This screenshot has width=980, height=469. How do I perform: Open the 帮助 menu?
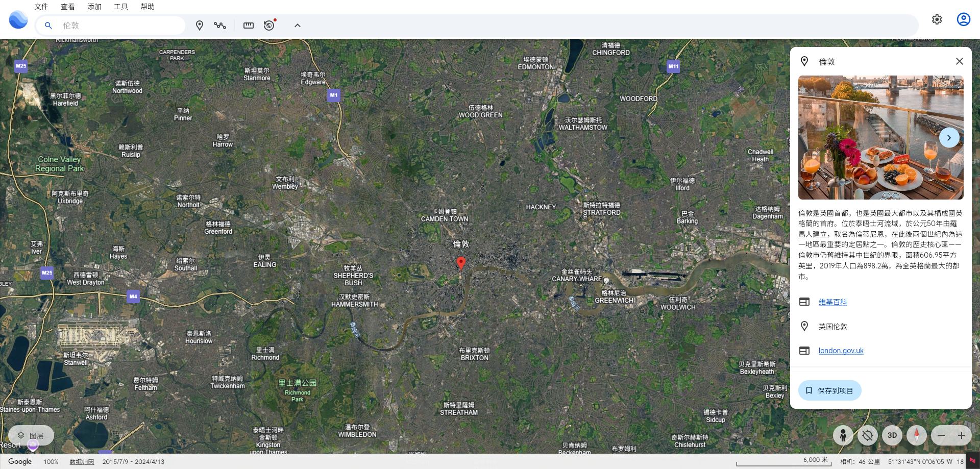(147, 7)
